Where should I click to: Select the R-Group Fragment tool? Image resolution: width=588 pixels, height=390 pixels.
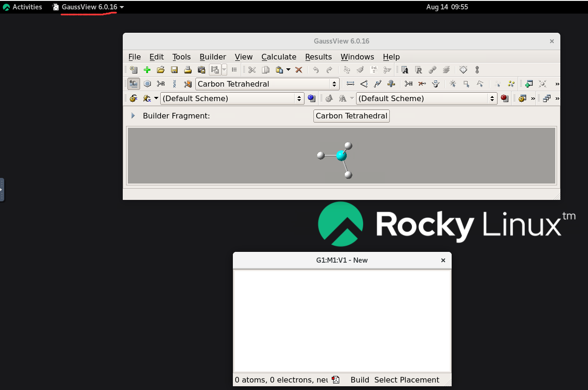click(x=161, y=84)
